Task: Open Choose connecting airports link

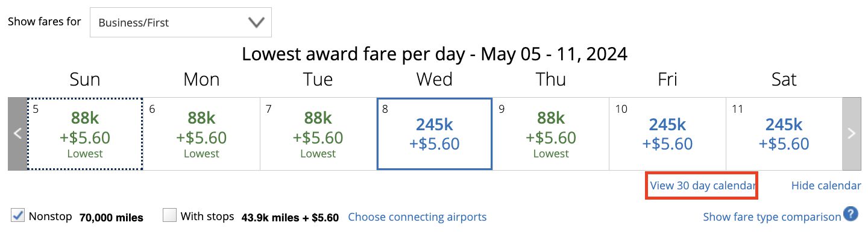Action: [x=417, y=217]
